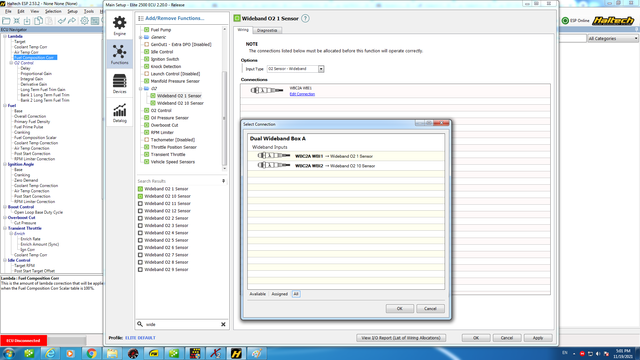640x360 pixels.
Task: Click the wide search input field
Action: [x=182, y=324]
